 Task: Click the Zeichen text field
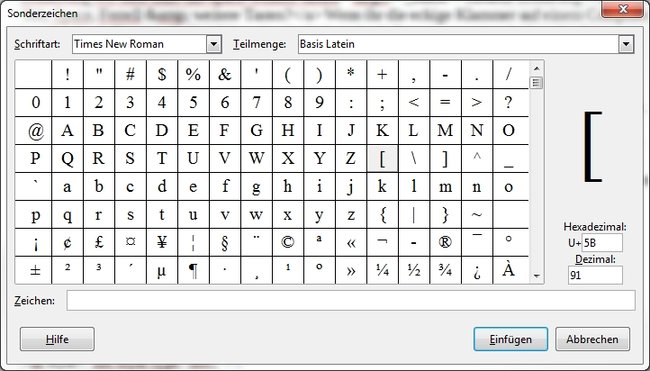[351, 301]
